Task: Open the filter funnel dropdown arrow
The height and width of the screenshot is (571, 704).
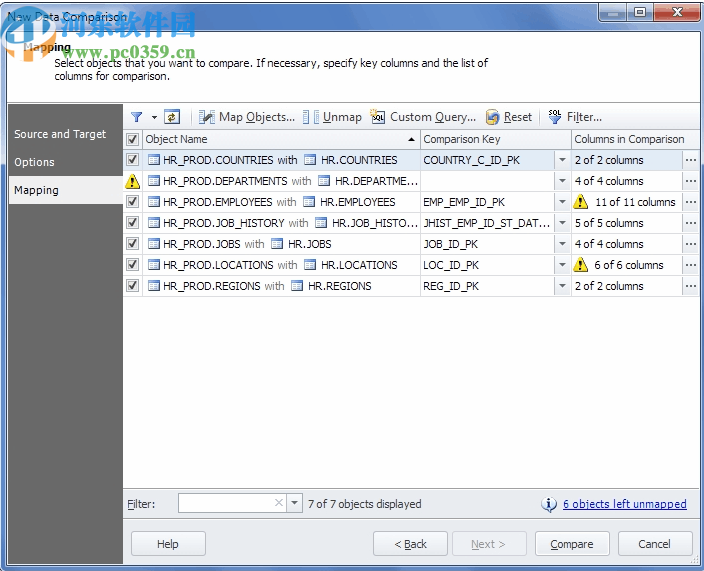Action: pos(154,117)
